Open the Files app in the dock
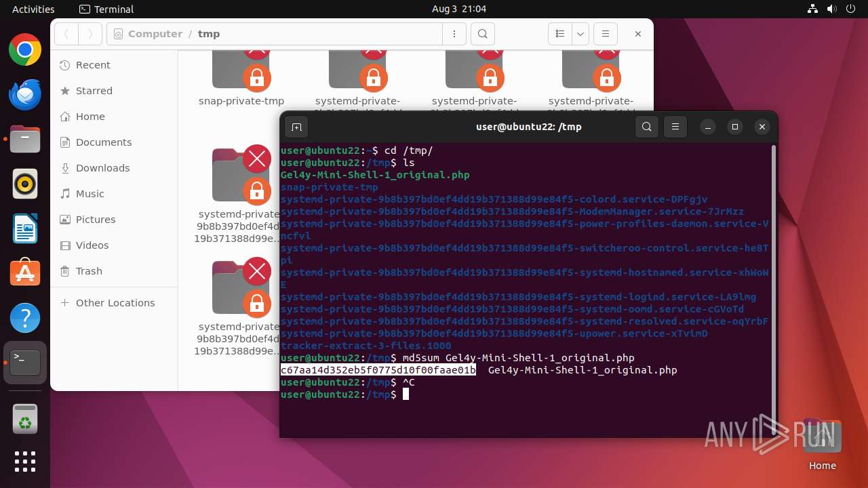Viewport: 868px width, 488px height. click(x=25, y=140)
